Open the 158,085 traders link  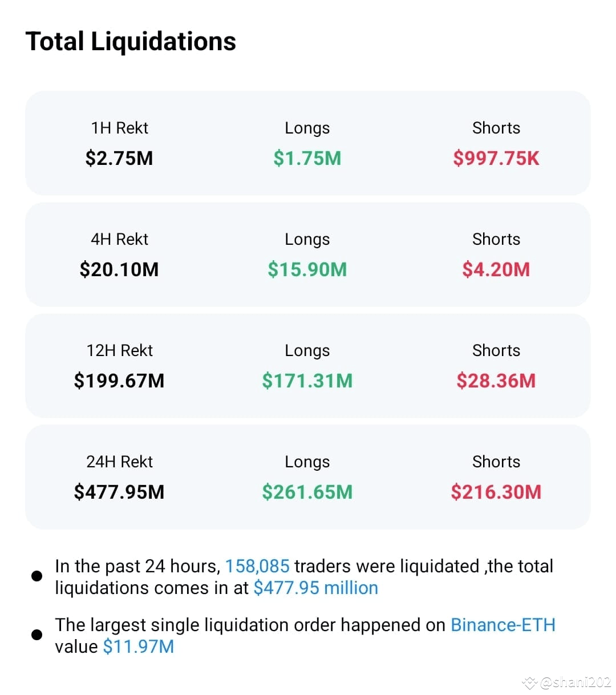[x=257, y=566]
